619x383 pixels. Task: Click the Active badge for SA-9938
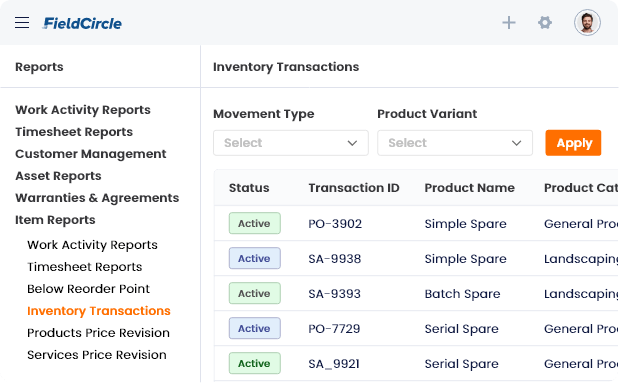255,258
